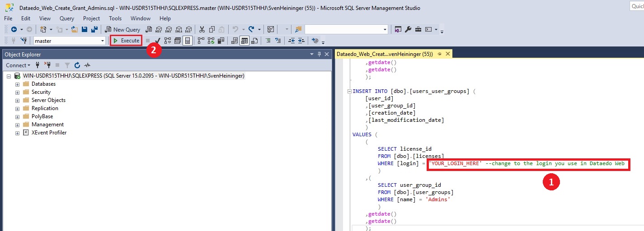The width and height of the screenshot is (644, 231).
Task: Expand the Replication folder
Action: 18,108
